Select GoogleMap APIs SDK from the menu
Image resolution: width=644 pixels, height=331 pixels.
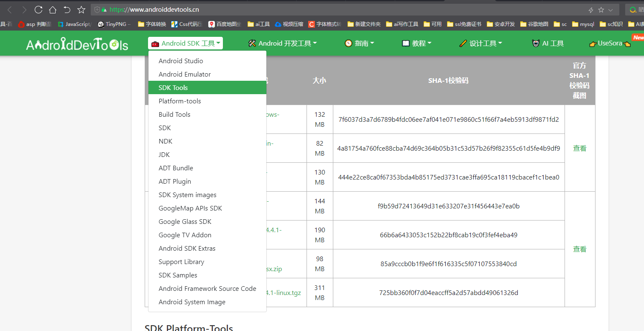point(207,208)
